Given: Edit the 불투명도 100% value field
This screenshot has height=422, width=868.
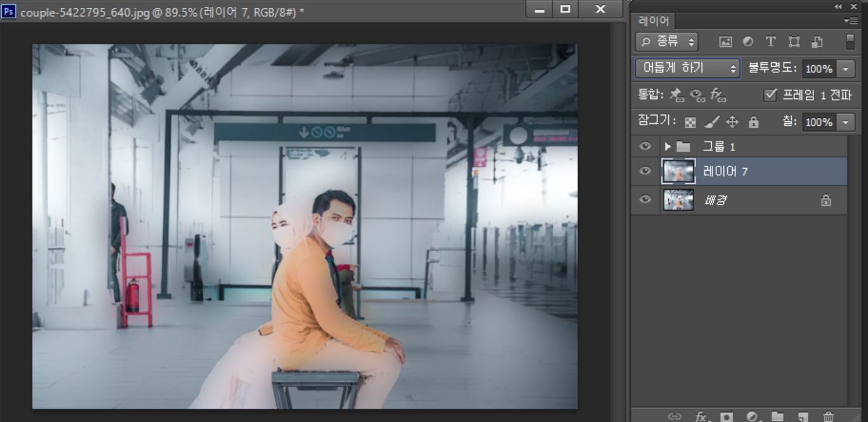Looking at the screenshot, I should (x=820, y=69).
